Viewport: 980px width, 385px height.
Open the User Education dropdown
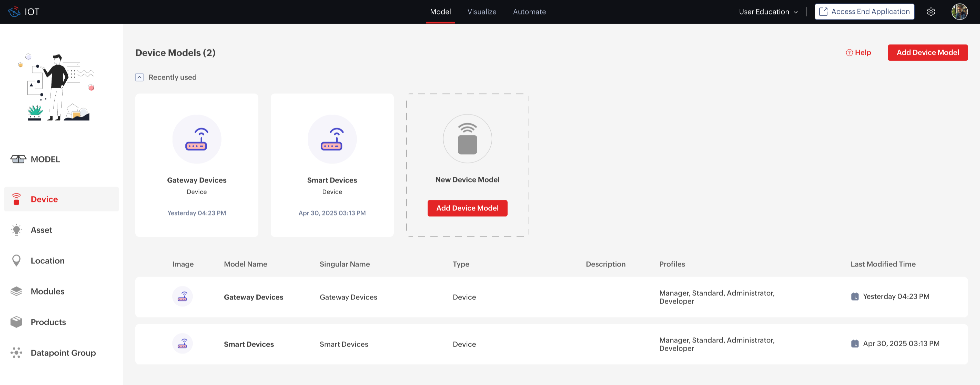(x=768, y=12)
